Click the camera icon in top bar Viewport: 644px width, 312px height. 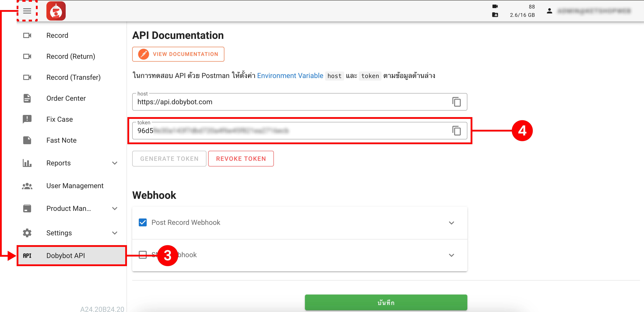495,6
